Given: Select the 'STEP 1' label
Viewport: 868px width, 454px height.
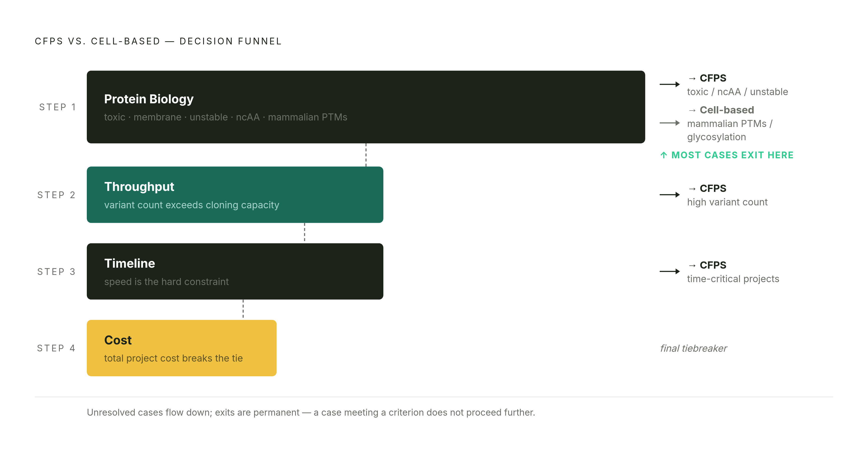Looking at the screenshot, I should click(x=58, y=107).
